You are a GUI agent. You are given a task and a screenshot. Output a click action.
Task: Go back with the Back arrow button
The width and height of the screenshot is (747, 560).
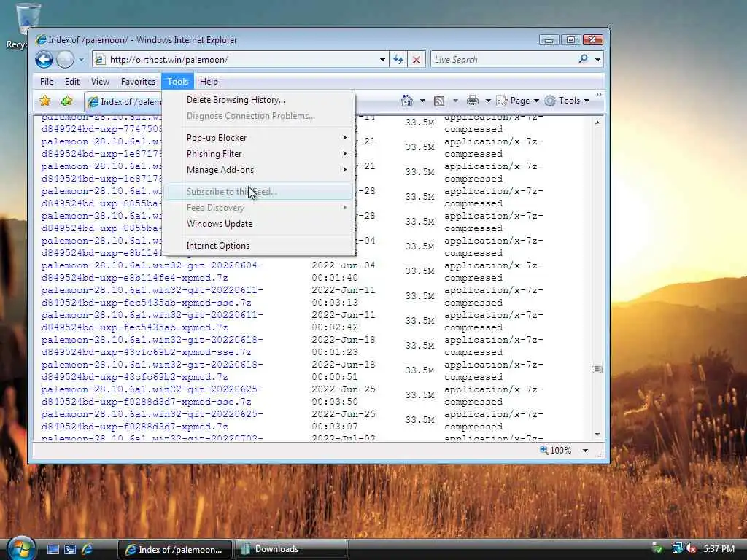pyautogui.click(x=44, y=60)
